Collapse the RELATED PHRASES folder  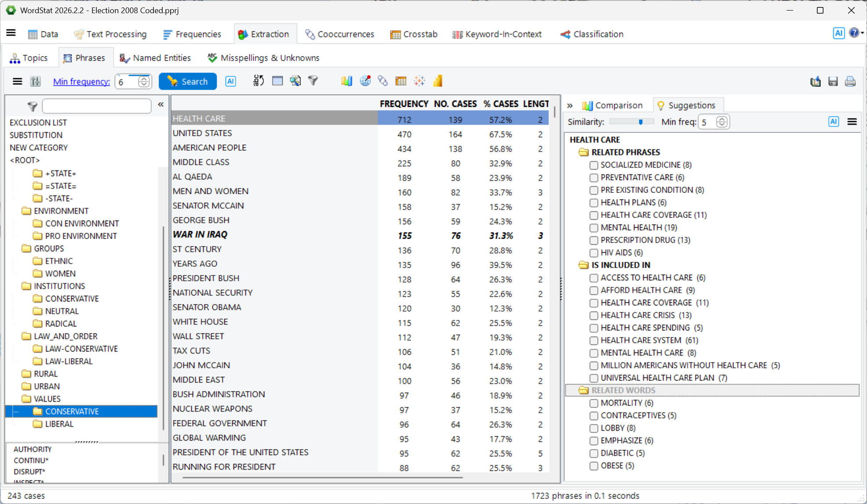(584, 152)
